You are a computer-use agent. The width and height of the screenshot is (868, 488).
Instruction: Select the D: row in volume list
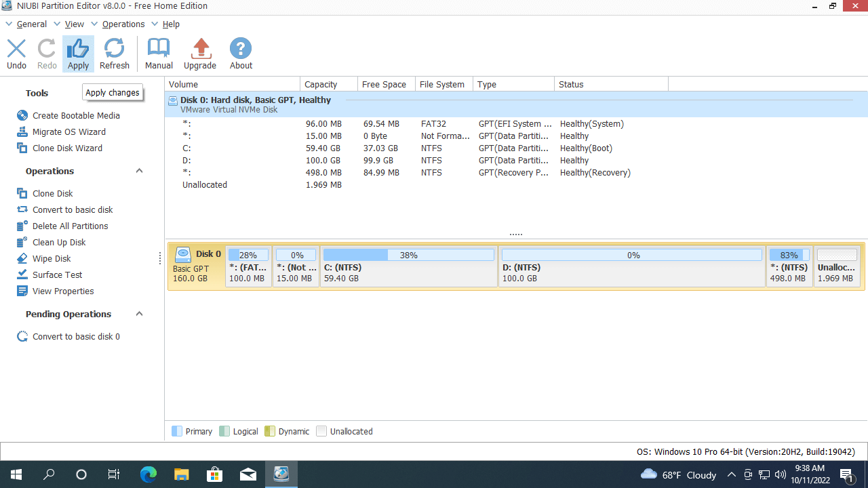click(186, 161)
